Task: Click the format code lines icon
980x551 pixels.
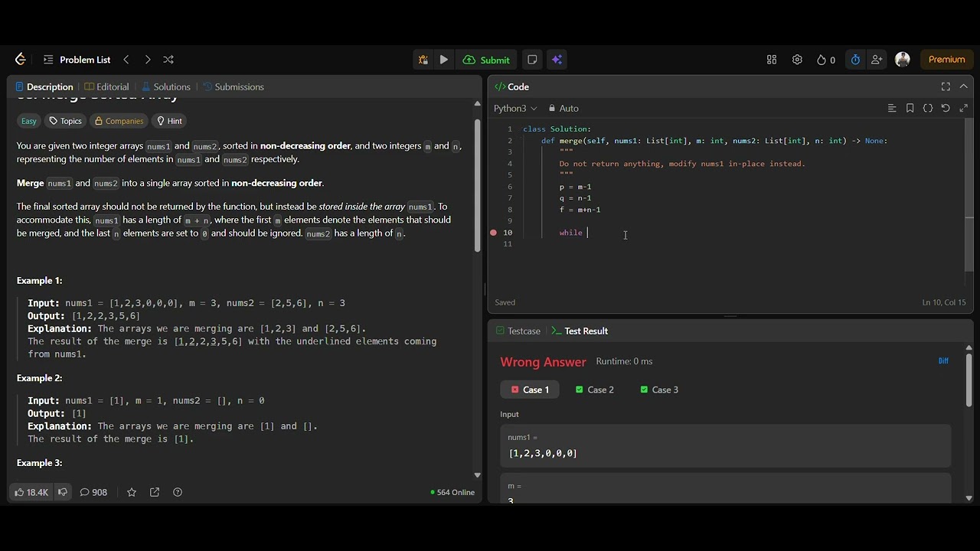Action: 892,108
